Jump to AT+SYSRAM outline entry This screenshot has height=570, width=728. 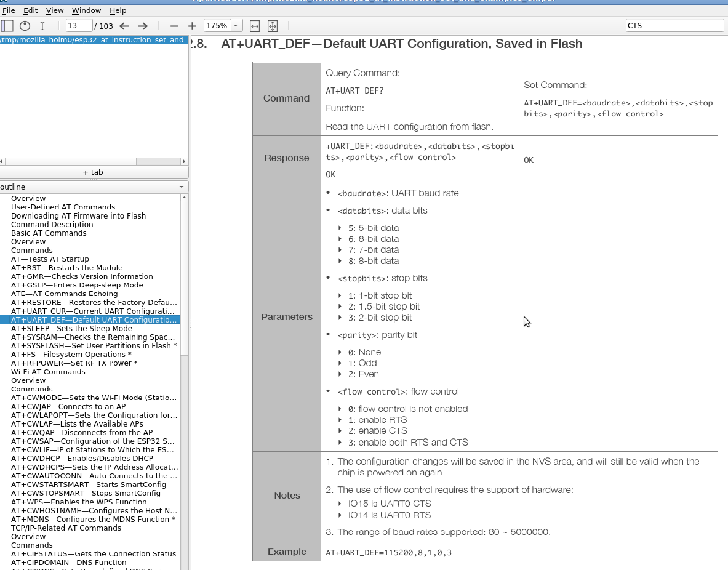(x=93, y=337)
